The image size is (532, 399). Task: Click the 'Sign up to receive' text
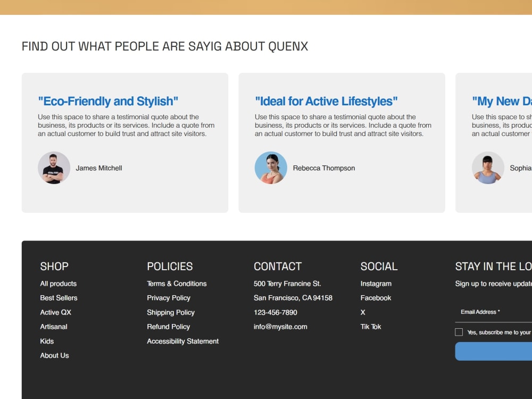[x=493, y=284]
